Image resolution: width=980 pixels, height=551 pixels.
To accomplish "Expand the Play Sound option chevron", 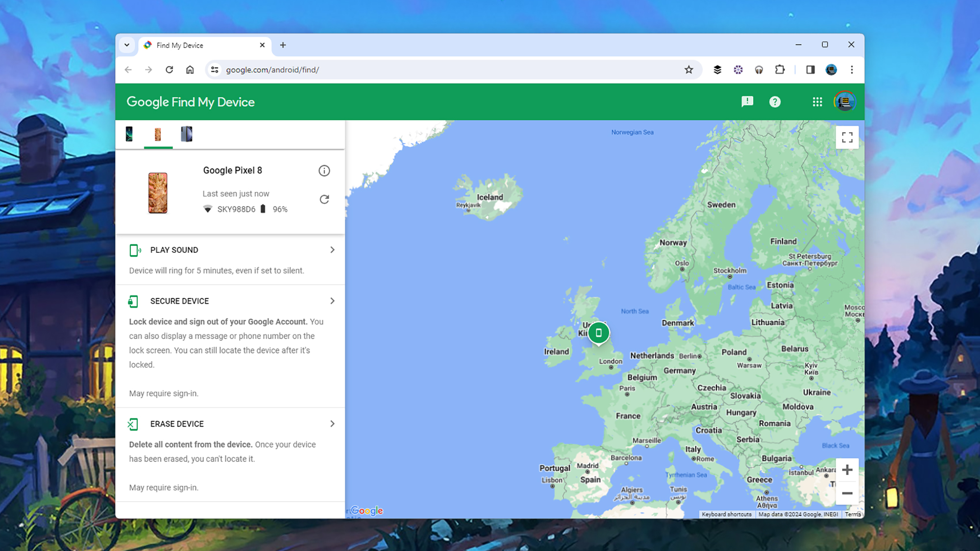I will click(x=332, y=250).
